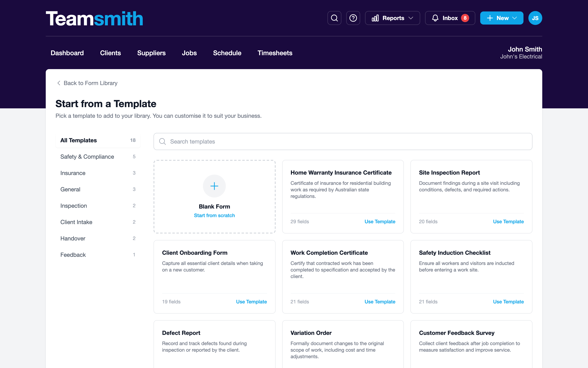588x368 pixels.
Task: Click Start from scratch link
Action: tap(214, 215)
